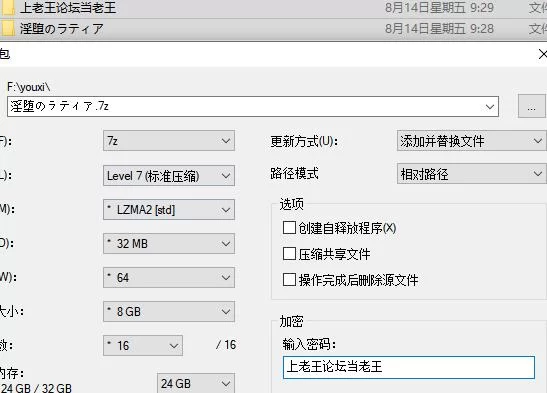
Task: Check the 操作完成后删除源文件 option
Action: (x=289, y=279)
